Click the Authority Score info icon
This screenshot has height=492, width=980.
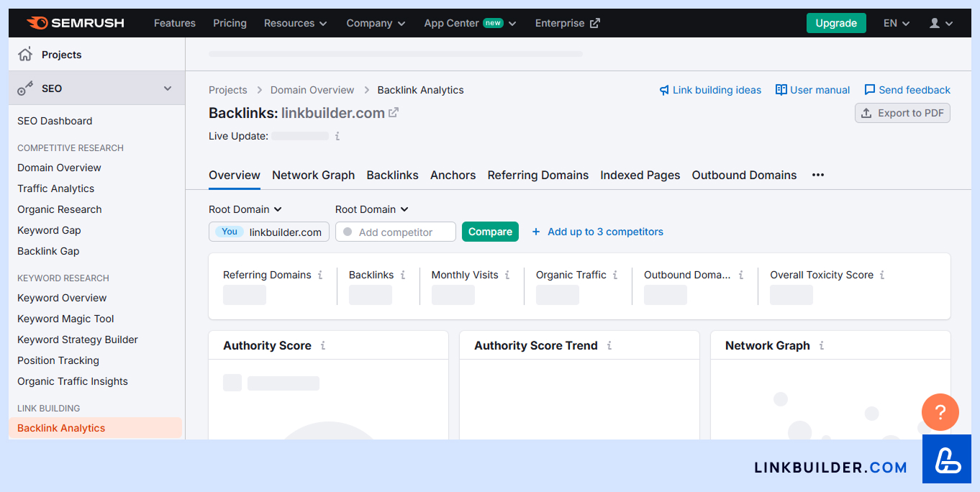pyautogui.click(x=323, y=345)
